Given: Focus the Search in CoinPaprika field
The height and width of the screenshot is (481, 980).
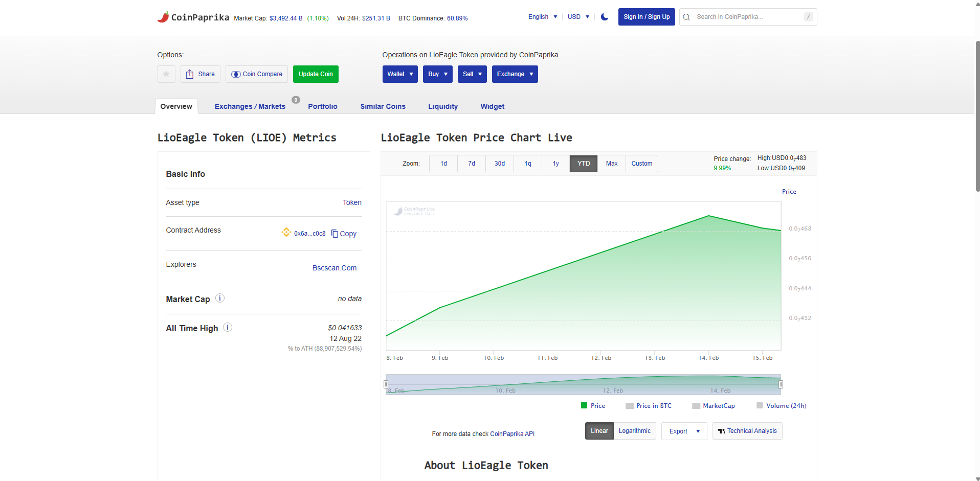Looking at the screenshot, I should click(748, 17).
